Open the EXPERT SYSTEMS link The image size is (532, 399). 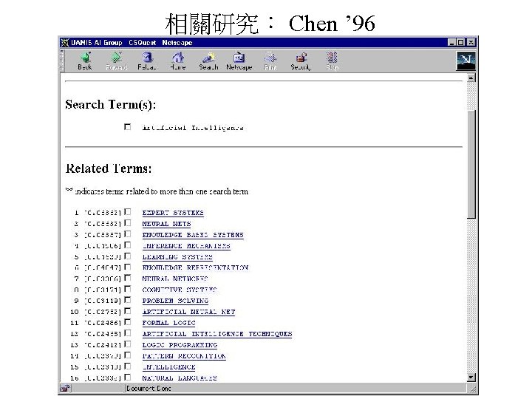[x=173, y=213]
